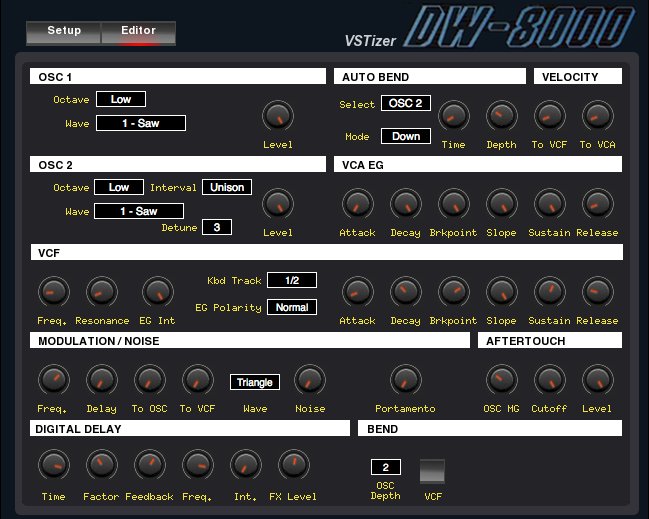Click the OSC 2 Level knob
This screenshot has width=649, height=519.
click(278, 204)
